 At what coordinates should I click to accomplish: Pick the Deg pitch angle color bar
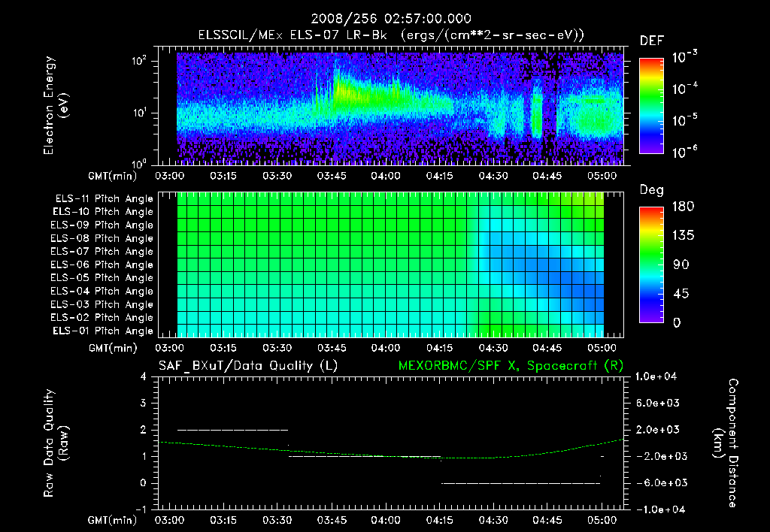coord(651,264)
